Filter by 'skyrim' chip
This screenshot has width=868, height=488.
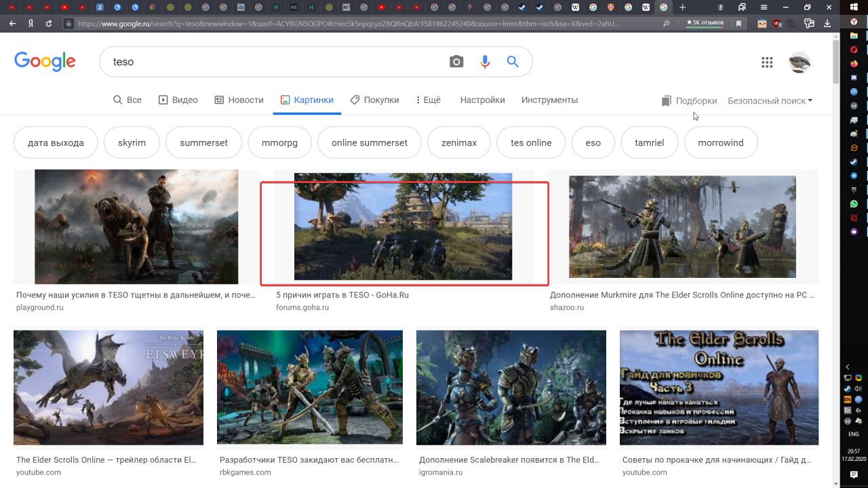(132, 142)
